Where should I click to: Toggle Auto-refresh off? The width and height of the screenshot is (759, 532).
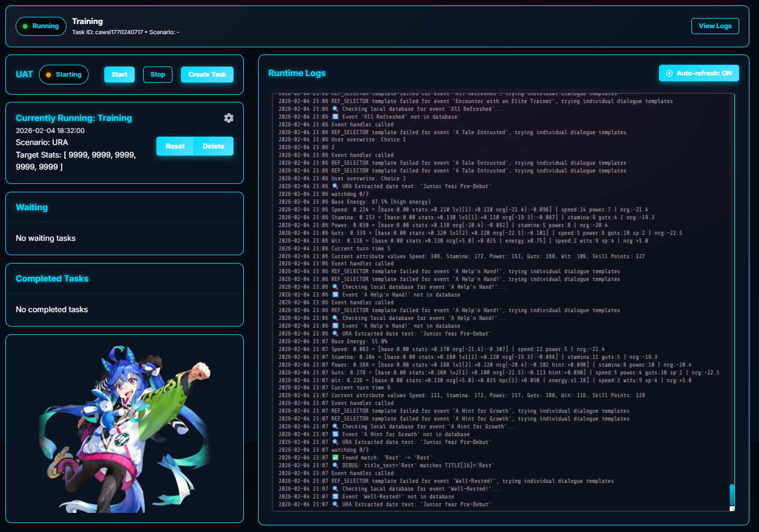699,73
